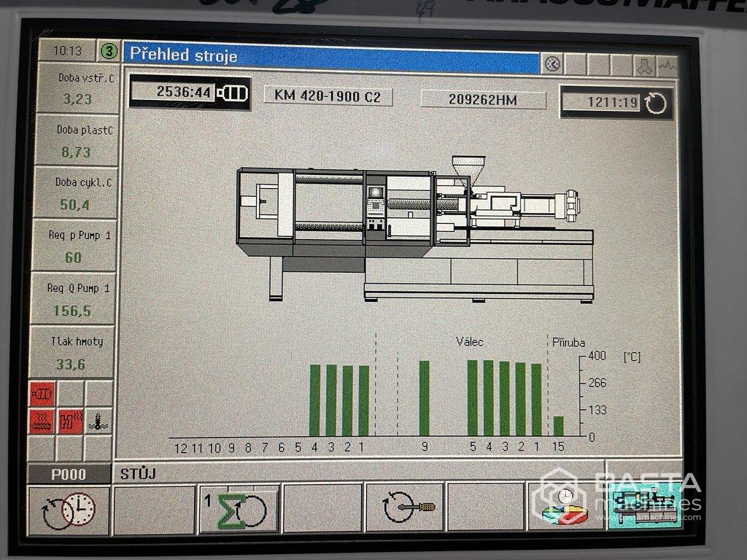Click the [°C] unit label
This screenshot has height=560, width=747.
[x=632, y=357]
